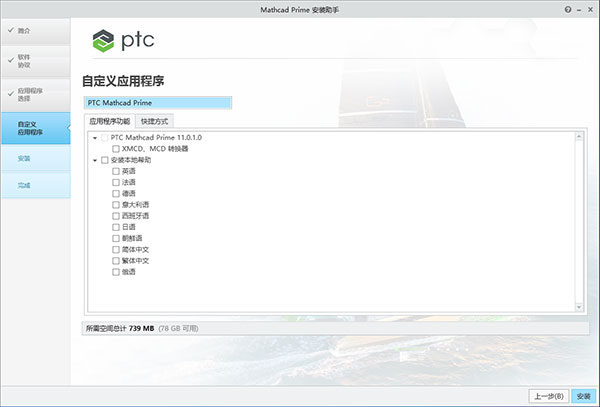Screen dimensions: 600x407
Task: Open the 完成 step in sidebar
Action: click(x=36, y=185)
